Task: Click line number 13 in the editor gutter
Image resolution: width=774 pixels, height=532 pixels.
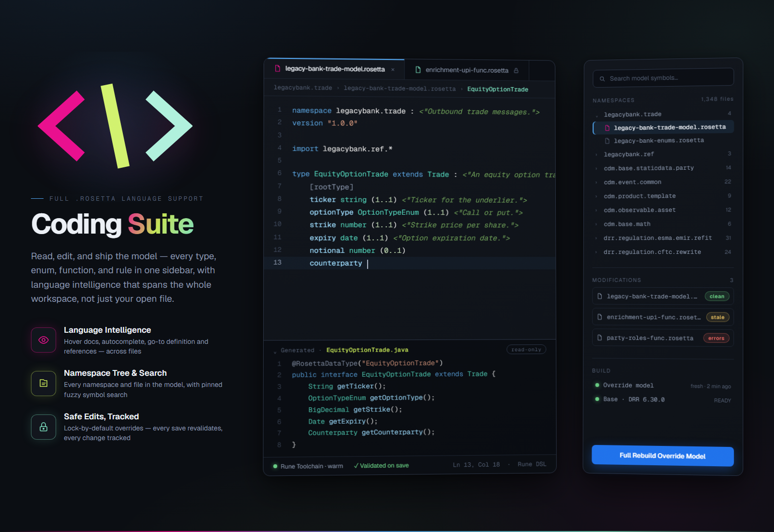Action: [277, 263]
